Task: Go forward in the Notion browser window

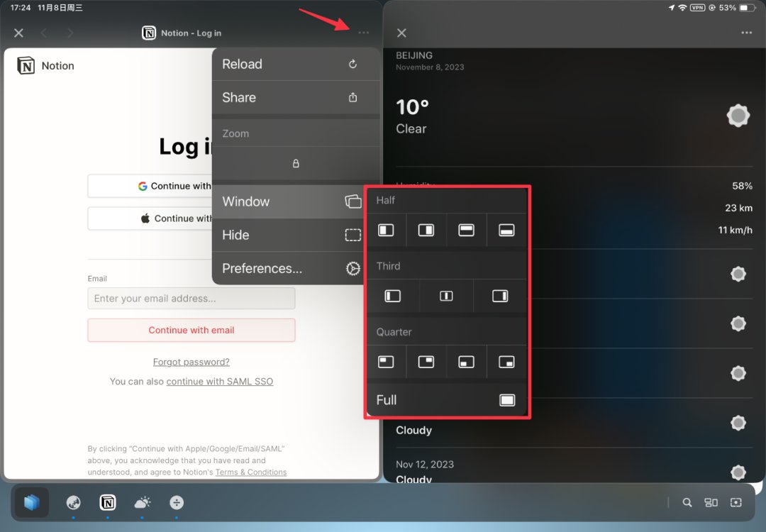Action: pyautogui.click(x=70, y=33)
